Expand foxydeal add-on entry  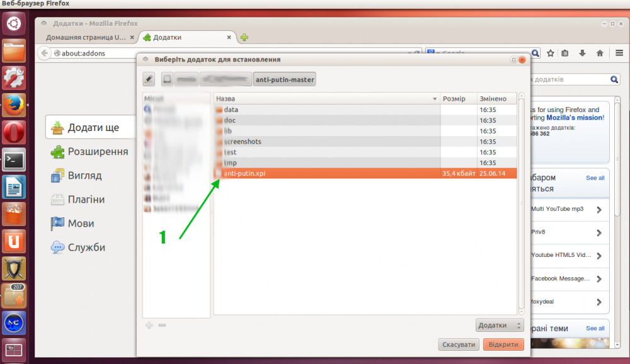pyautogui.click(x=599, y=302)
